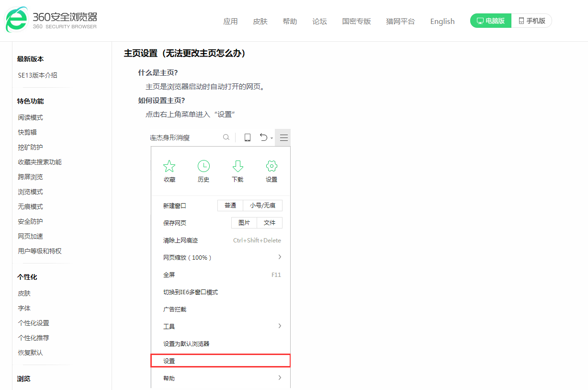Open the 历史 history clock icon
588x390 pixels.
203,166
